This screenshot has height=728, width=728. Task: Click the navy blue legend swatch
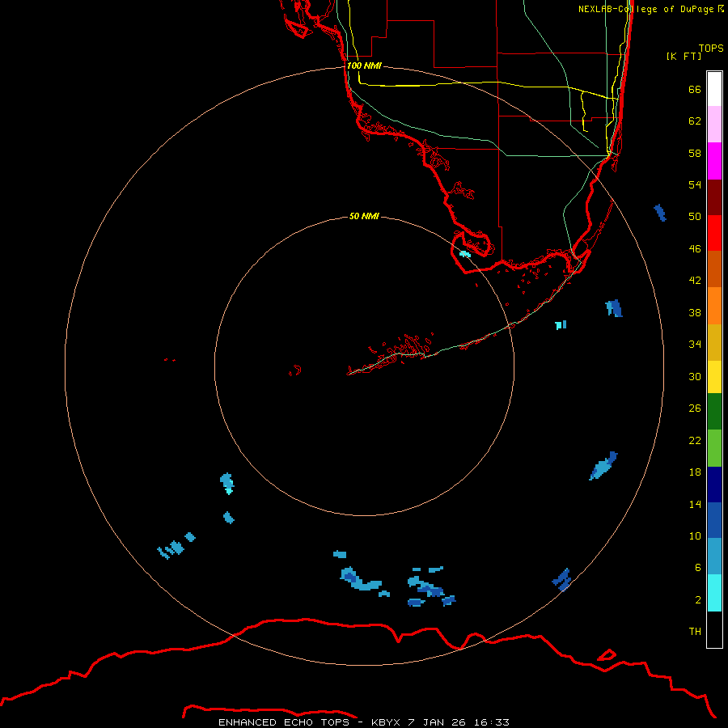pyautogui.click(x=714, y=485)
